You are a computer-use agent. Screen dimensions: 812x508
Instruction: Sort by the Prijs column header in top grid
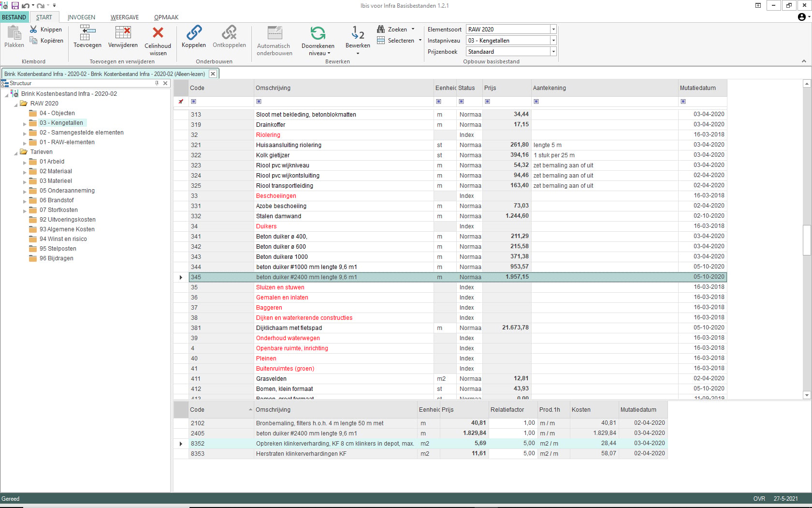coord(507,88)
